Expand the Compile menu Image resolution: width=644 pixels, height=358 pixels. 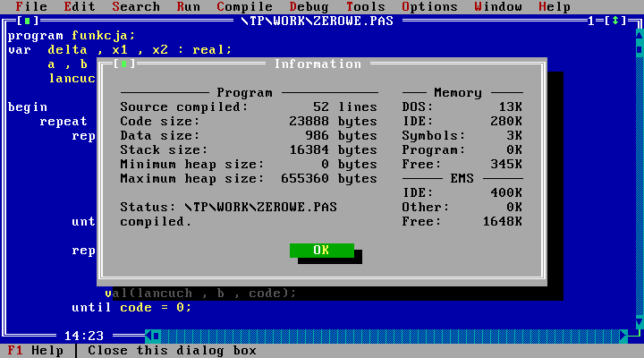[244, 6]
